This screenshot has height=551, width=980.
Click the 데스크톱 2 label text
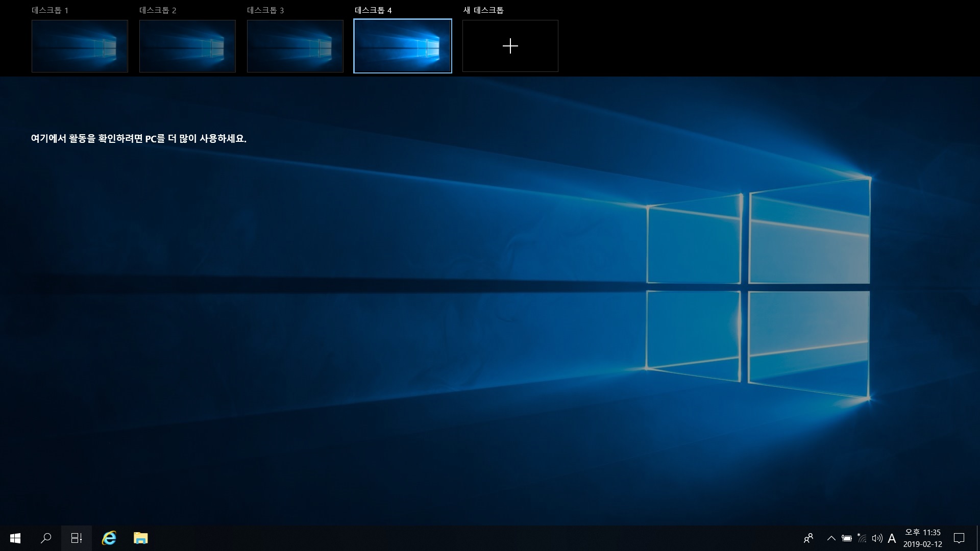158,10
